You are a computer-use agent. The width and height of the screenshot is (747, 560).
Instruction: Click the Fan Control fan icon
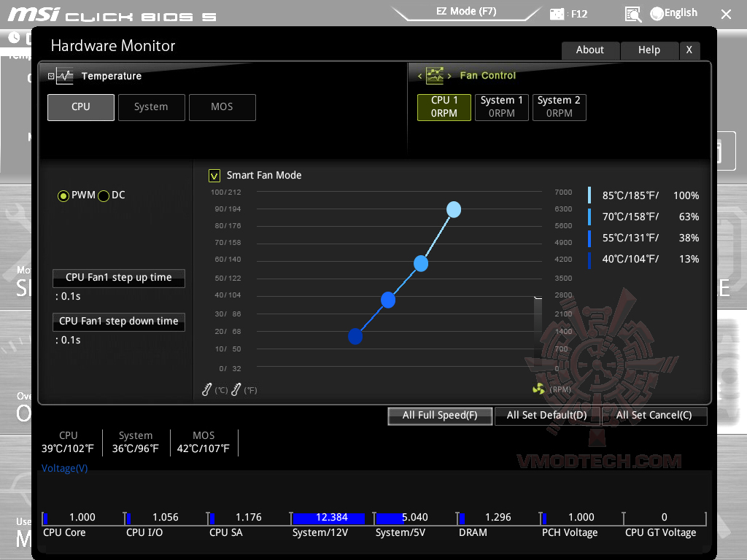pos(436,75)
